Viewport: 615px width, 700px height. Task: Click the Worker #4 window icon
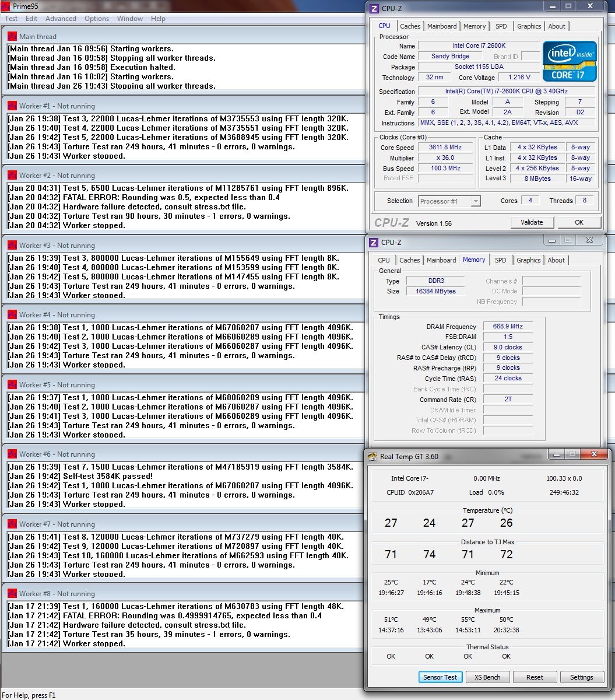click(12, 314)
